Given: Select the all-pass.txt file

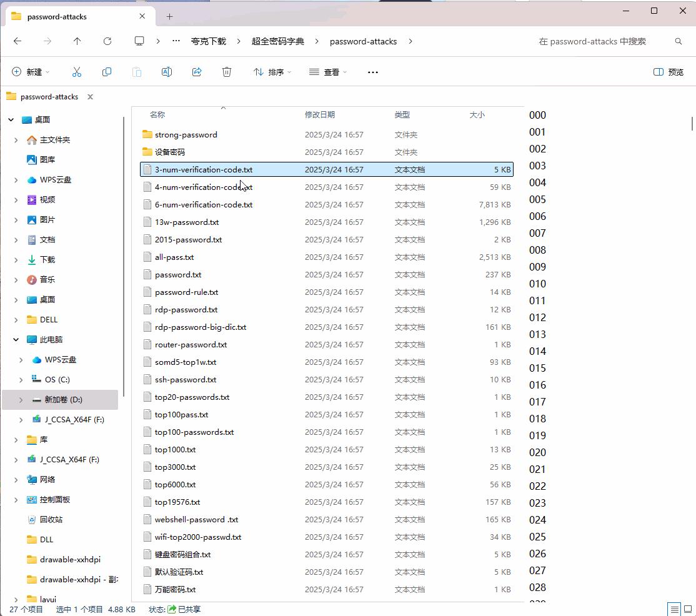Looking at the screenshot, I should click(327, 257).
